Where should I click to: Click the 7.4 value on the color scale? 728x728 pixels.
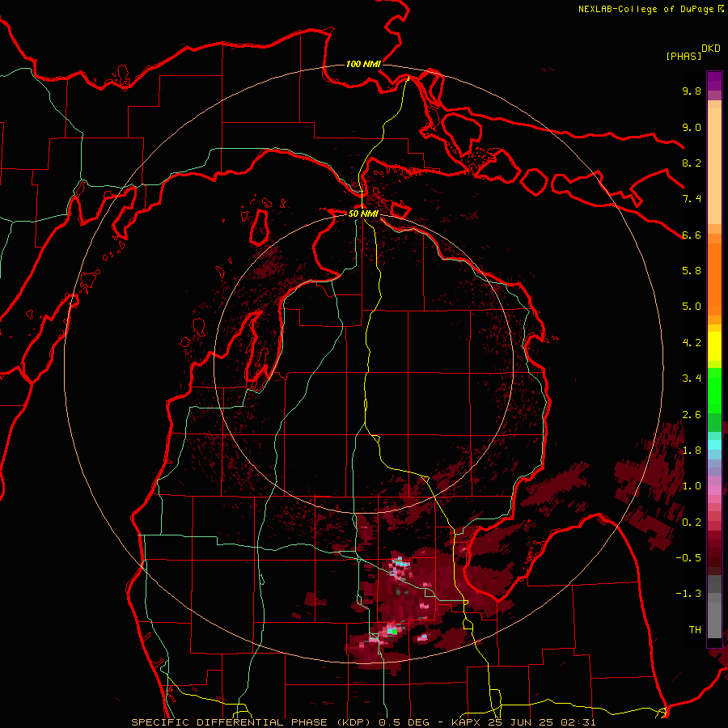tap(692, 199)
